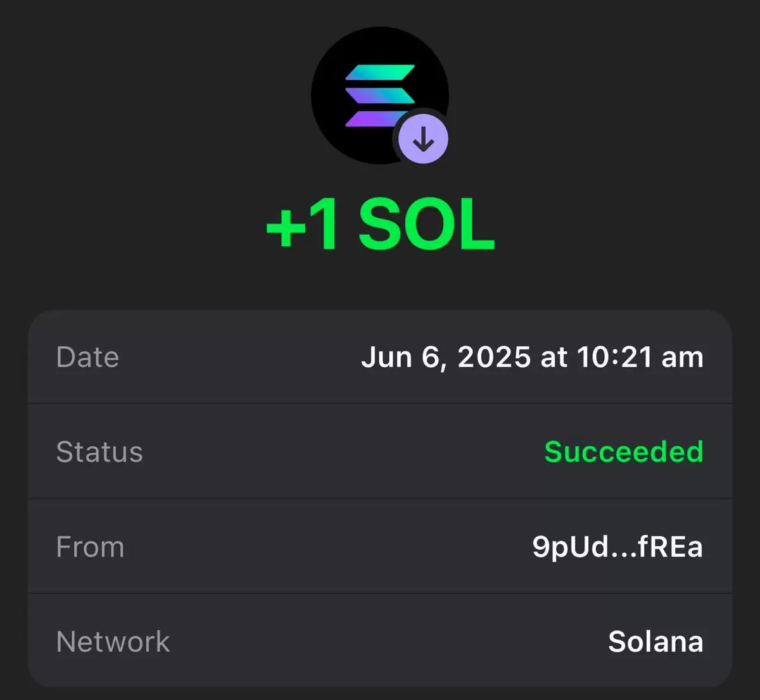This screenshot has width=760, height=700.
Task: Click the 10:21 am time value
Action: pos(640,358)
